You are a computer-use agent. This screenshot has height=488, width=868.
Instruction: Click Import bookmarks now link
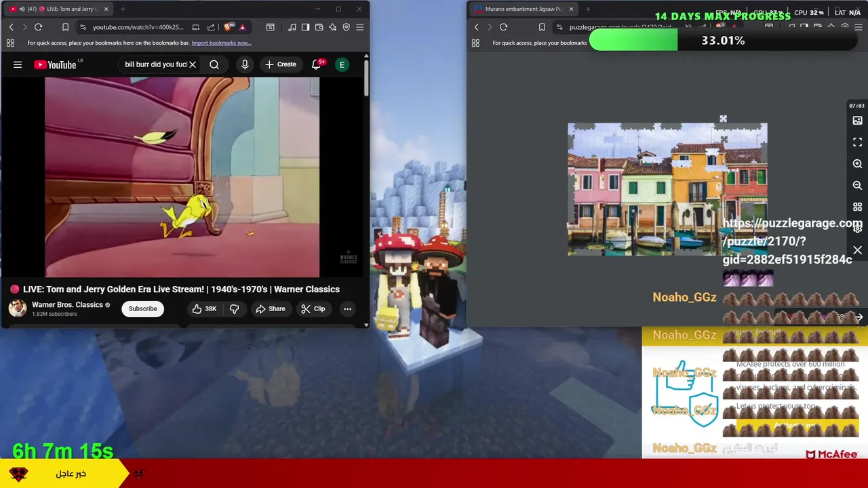point(221,43)
